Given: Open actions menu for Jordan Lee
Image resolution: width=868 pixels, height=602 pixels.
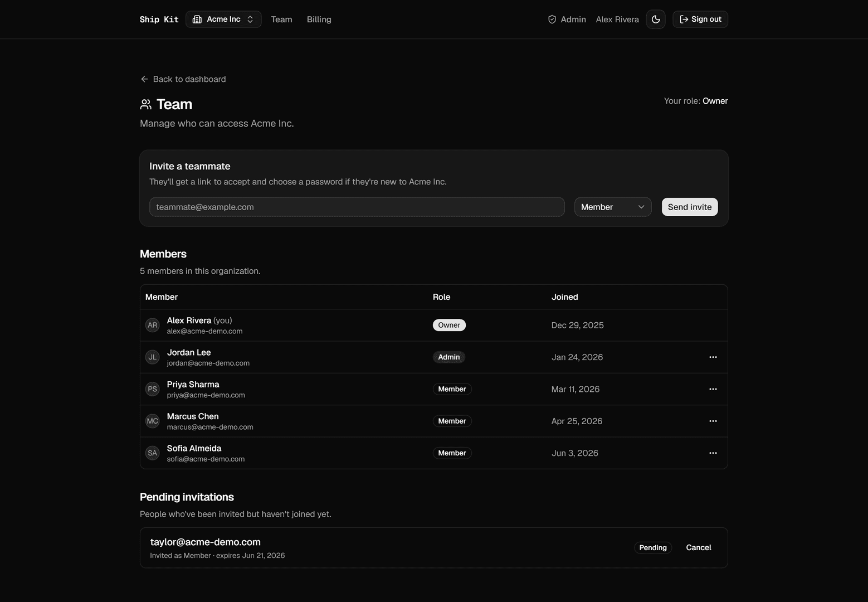Looking at the screenshot, I should pos(713,357).
